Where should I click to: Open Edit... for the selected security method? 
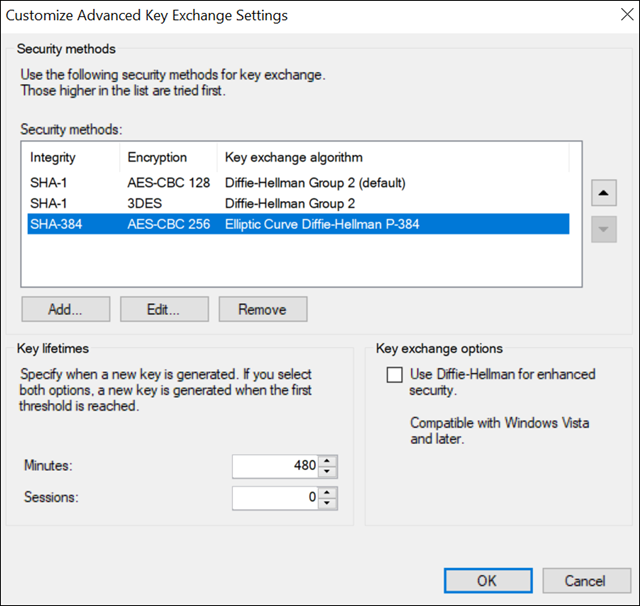pyautogui.click(x=164, y=309)
